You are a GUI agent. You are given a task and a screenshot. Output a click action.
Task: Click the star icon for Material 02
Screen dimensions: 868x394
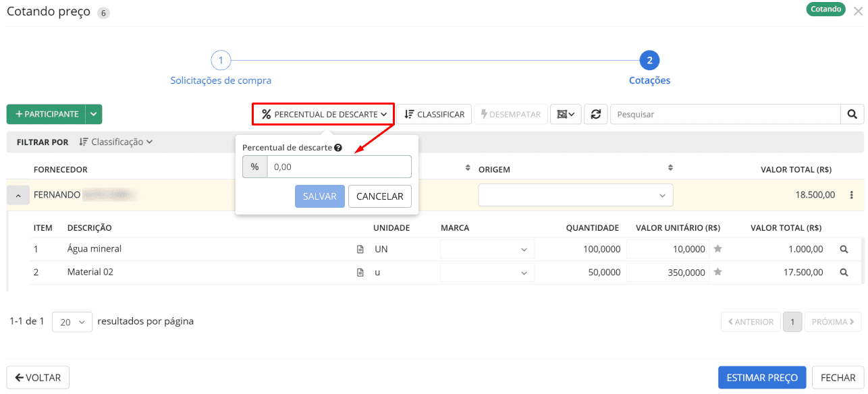tap(718, 273)
